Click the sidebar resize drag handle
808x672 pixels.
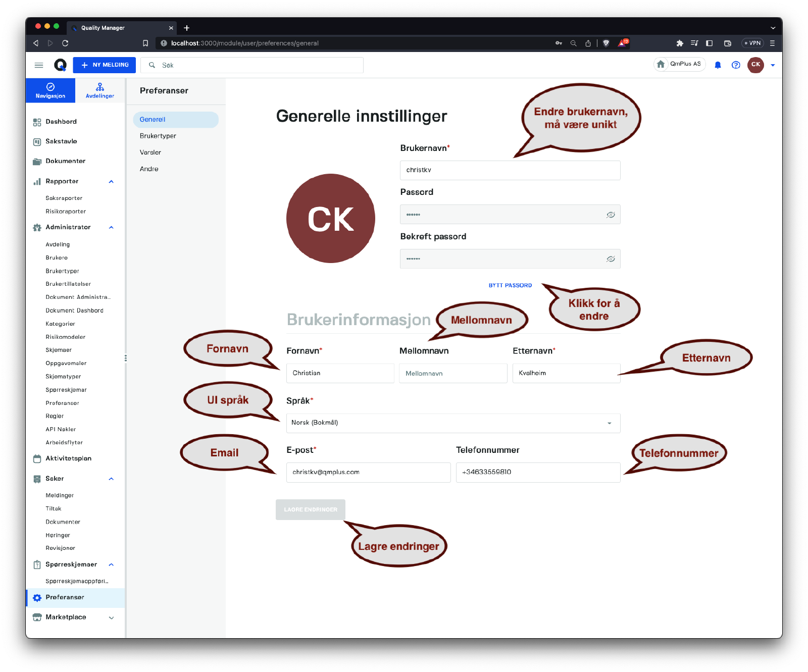(x=125, y=358)
